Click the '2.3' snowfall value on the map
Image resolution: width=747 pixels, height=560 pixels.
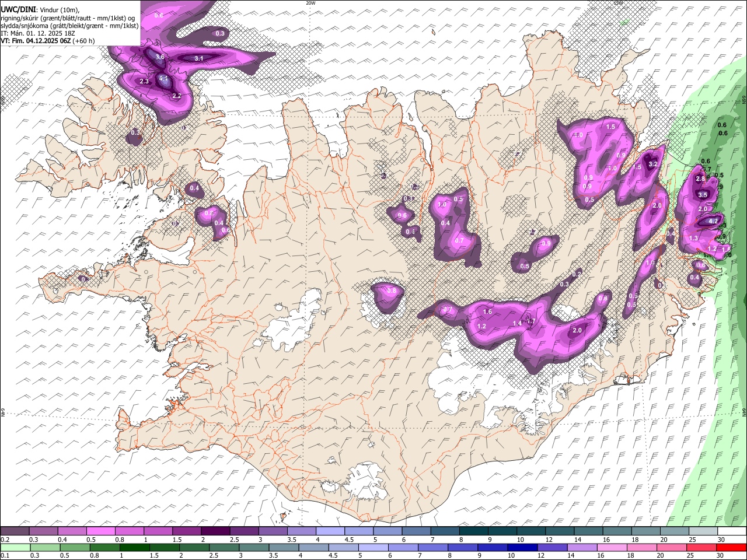(145, 81)
